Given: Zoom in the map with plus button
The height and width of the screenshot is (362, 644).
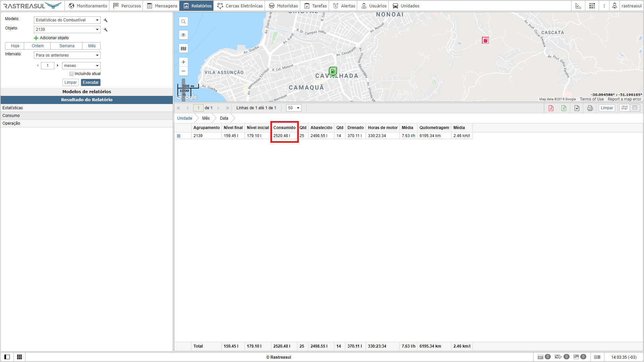Looking at the screenshot, I should coord(183,62).
